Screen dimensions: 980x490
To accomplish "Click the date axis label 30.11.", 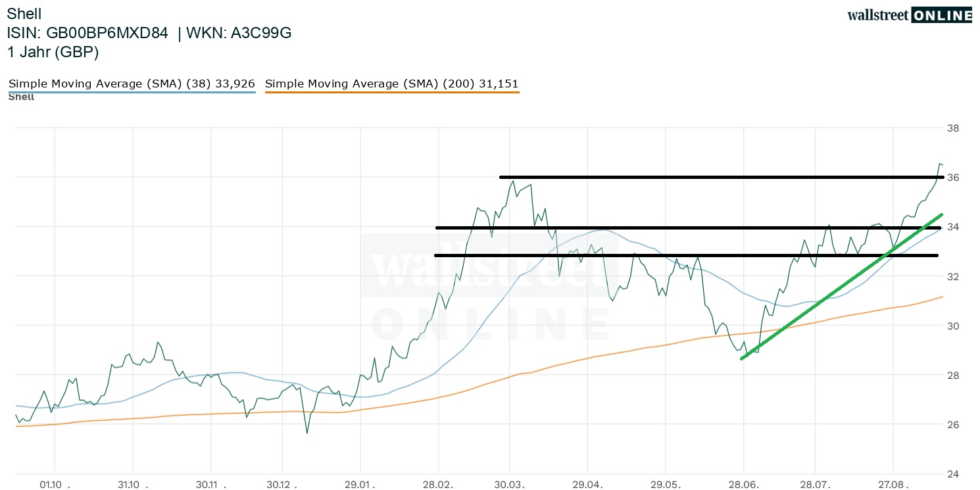I will pos(210,485).
